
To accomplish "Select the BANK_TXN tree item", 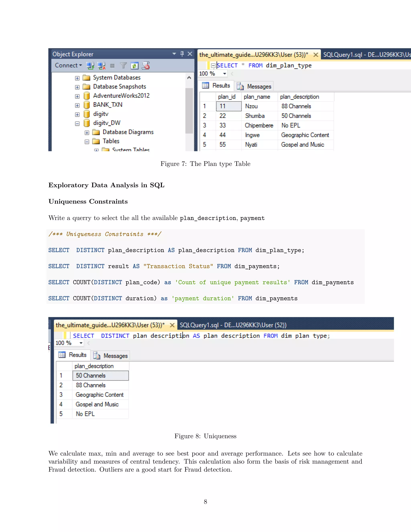I will click(x=108, y=105).
